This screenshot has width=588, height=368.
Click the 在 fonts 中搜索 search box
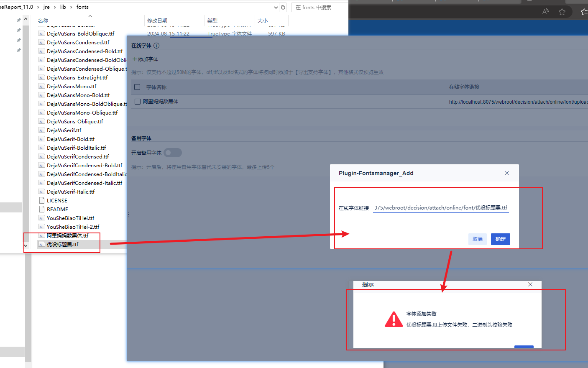tap(320, 7)
